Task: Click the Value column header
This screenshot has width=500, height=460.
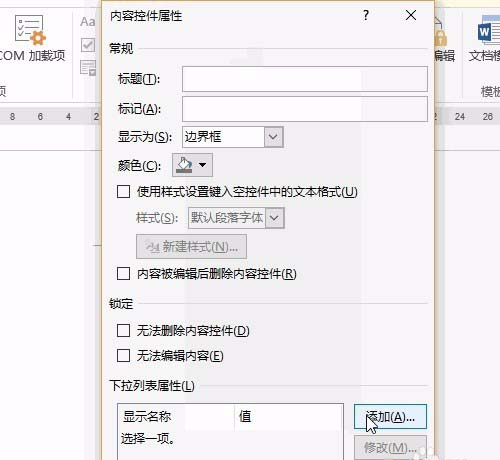Action: coord(289,417)
